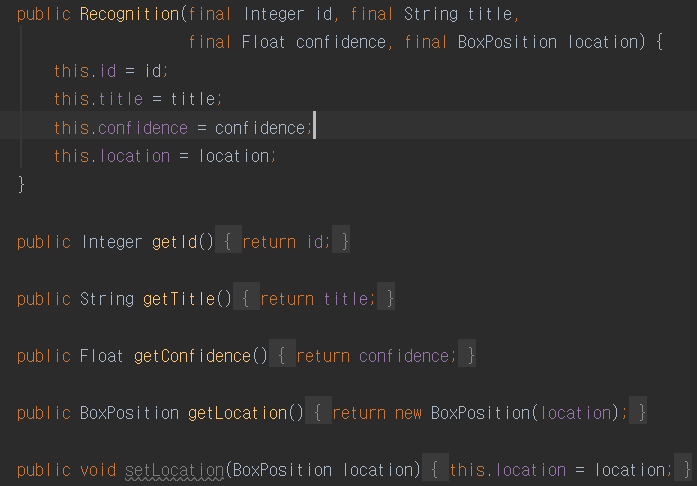The width and height of the screenshot is (697, 486).
Task: Click the 'new' keyword in getLocation
Action: tap(408, 413)
